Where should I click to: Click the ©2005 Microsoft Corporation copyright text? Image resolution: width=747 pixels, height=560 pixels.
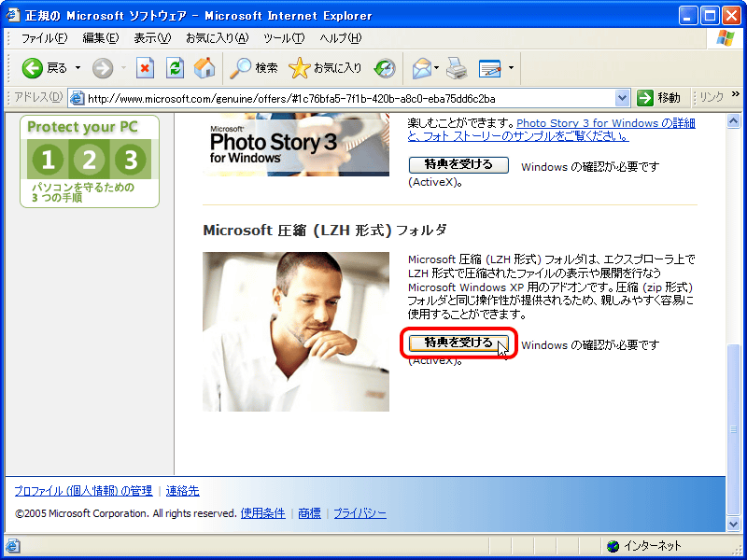tap(126, 513)
